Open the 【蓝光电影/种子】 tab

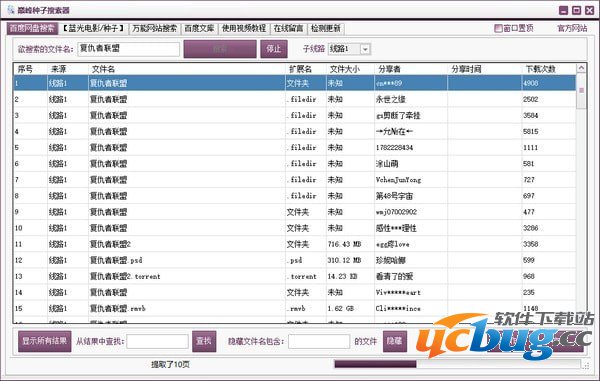point(94,28)
